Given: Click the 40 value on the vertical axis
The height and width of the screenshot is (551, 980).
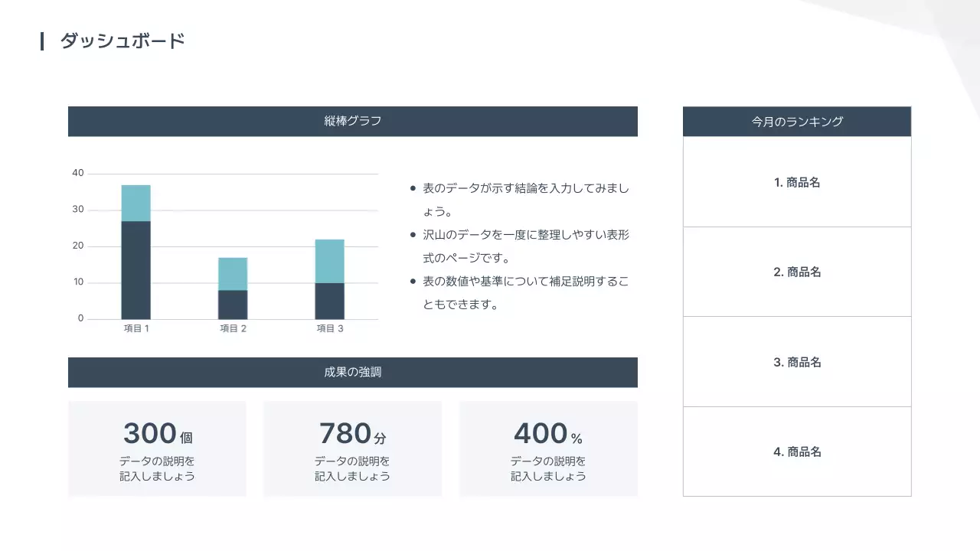Looking at the screenshot, I should pyautogui.click(x=76, y=172).
